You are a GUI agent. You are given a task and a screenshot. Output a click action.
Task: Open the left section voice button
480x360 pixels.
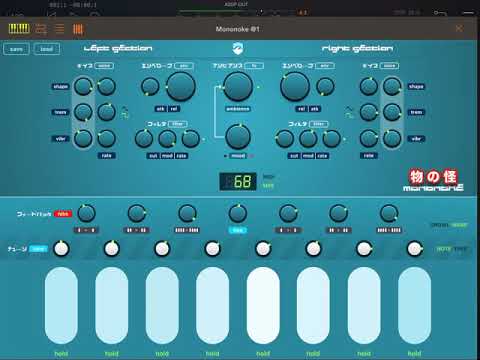104,66
